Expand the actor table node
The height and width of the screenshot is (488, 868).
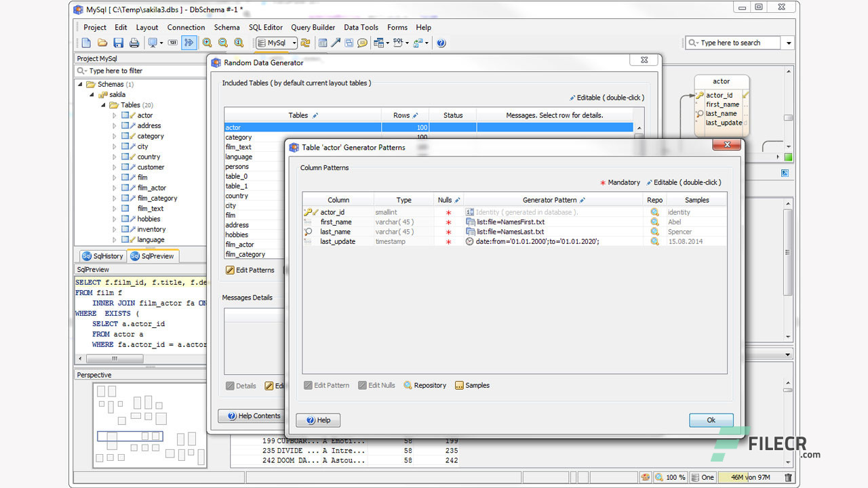click(115, 115)
